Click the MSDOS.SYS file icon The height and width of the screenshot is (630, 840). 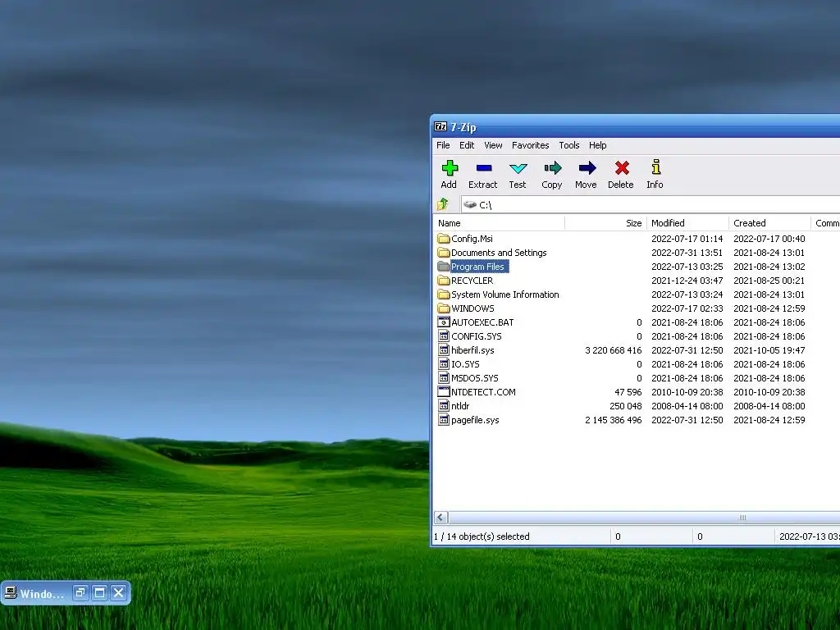tap(444, 377)
